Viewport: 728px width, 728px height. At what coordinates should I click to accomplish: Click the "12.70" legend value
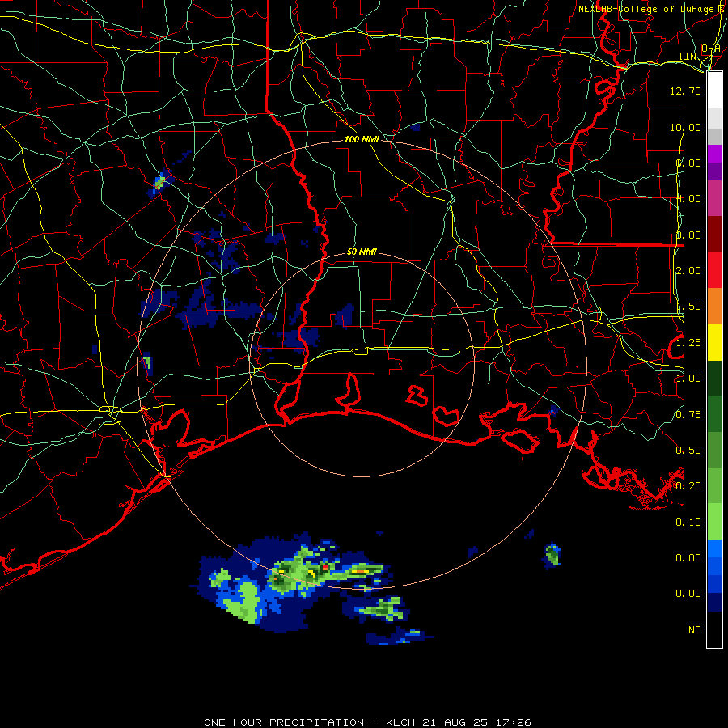coord(685,91)
